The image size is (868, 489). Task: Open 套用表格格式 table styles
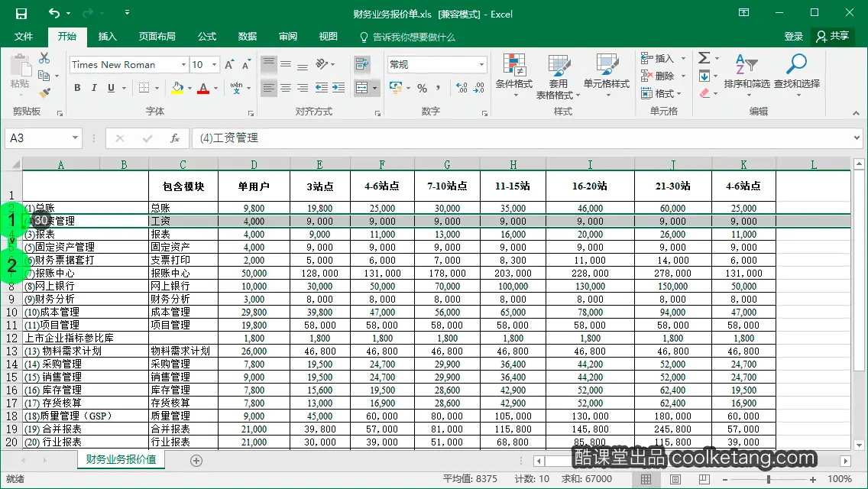click(x=558, y=76)
